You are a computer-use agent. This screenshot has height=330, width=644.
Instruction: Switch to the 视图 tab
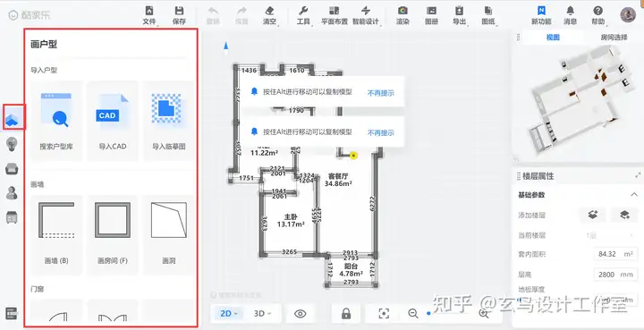(553, 38)
